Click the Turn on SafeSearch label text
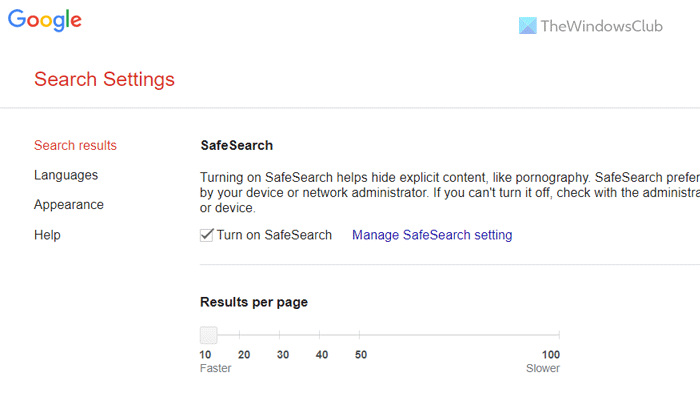 274,235
